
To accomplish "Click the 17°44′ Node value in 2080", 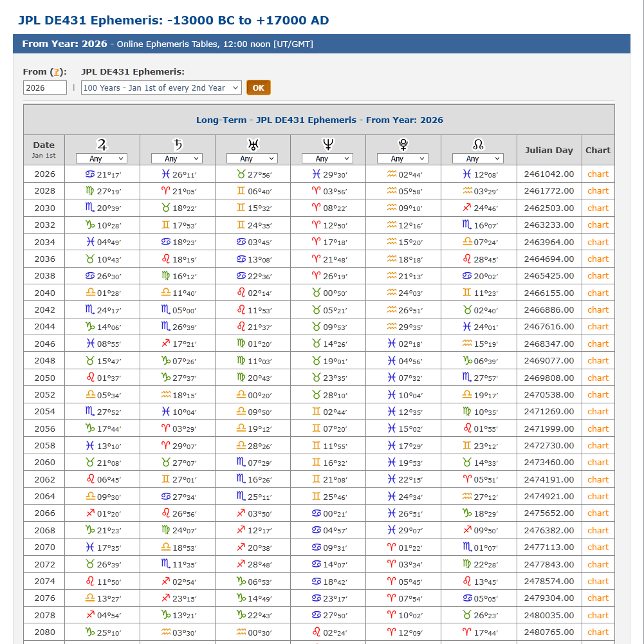I will click(x=486, y=632).
